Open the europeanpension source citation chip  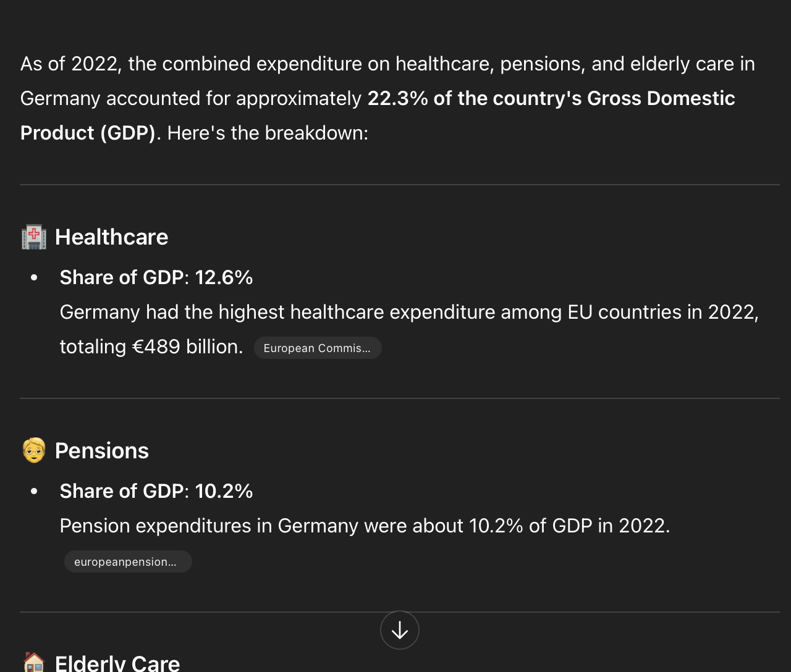click(x=128, y=561)
